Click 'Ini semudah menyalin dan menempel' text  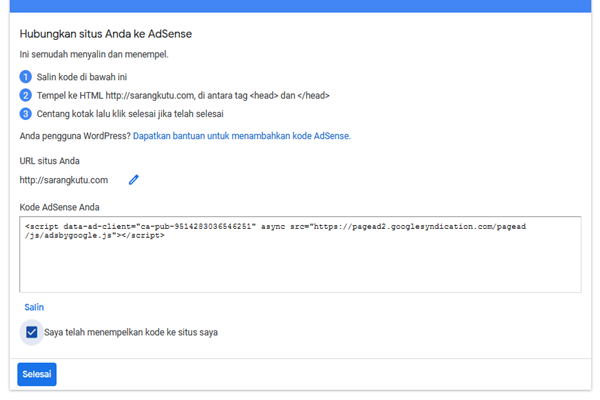coord(94,54)
